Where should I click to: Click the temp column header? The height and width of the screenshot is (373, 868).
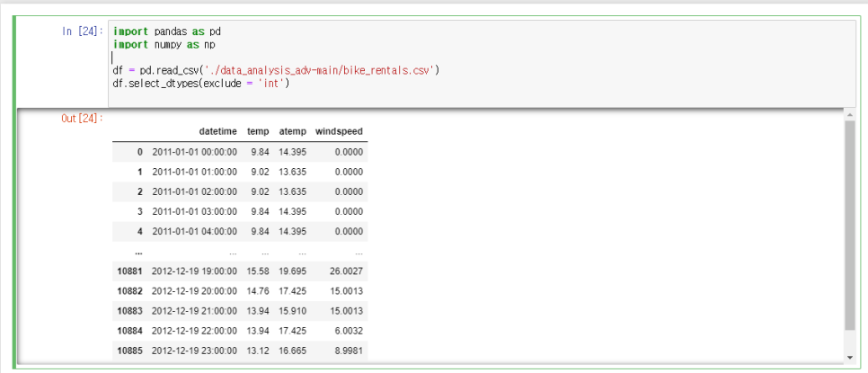click(258, 132)
